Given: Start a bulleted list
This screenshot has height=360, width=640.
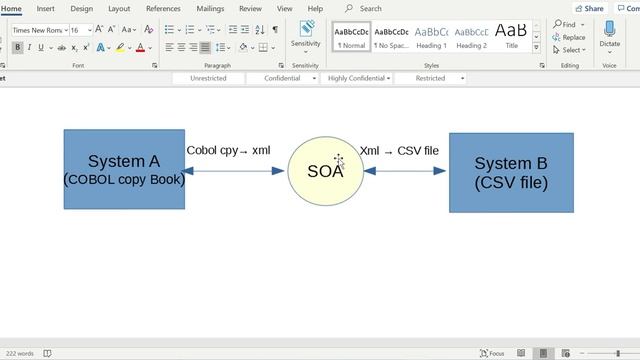Looking at the screenshot, I should (x=169, y=29).
